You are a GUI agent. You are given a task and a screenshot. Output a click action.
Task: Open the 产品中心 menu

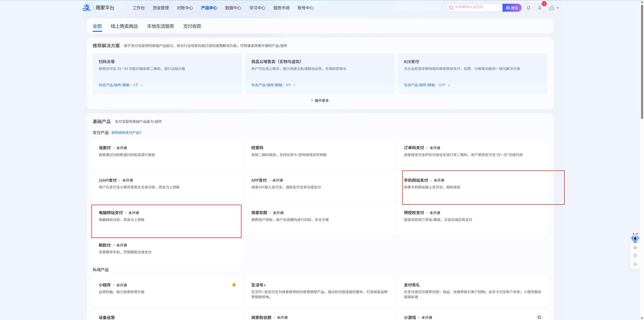209,8
